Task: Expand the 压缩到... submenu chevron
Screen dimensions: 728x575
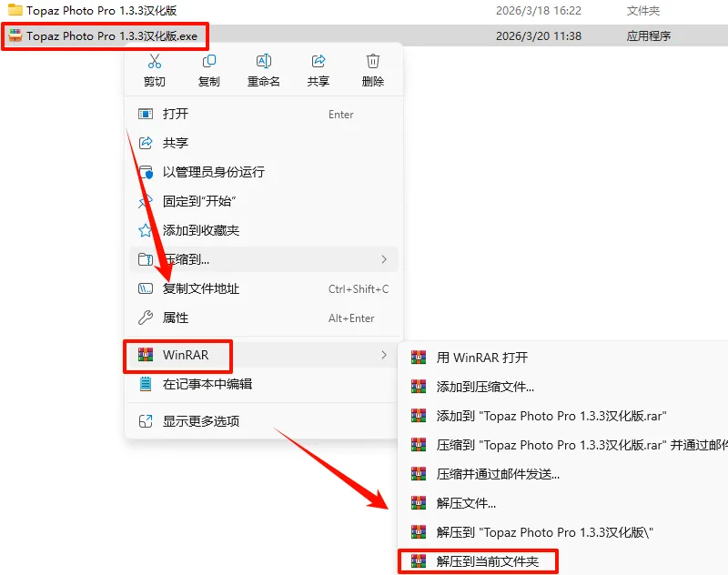Action: coord(384,259)
